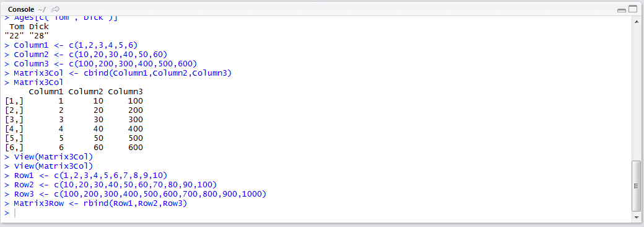Viewport: 644px width, 227px height.
Task: Click the view working directory arrow icon
Action: pyautogui.click(x=56, y=9)
